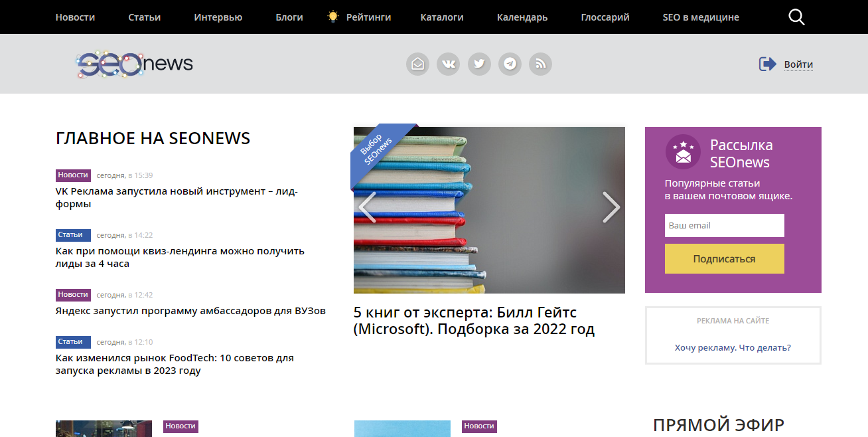This screenshot has height=437, width=868.
Task: Open the Twitter social icon
Action: pos(479,64)
